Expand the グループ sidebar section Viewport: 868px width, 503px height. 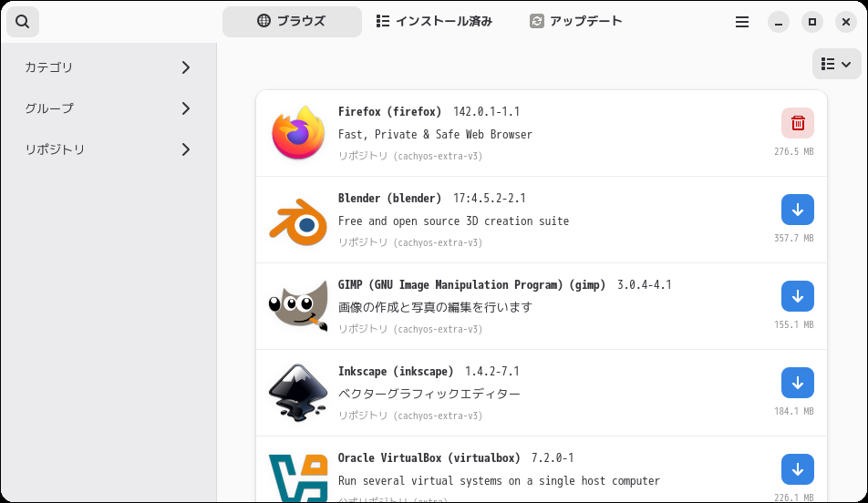click(x=108, y=108)
